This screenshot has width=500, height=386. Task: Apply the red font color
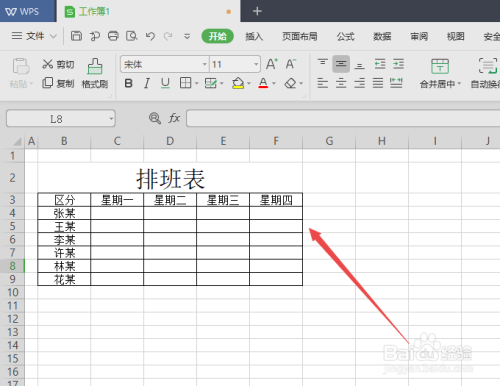coord(263,83)
